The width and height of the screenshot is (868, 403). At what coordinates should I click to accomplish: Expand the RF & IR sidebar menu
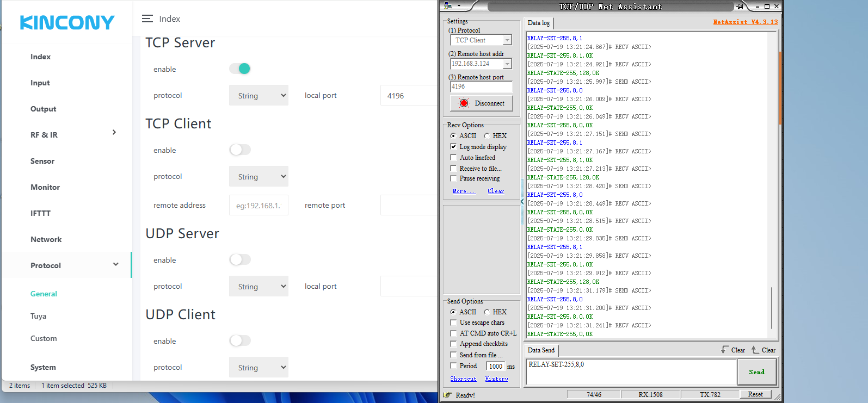[114, 133]
